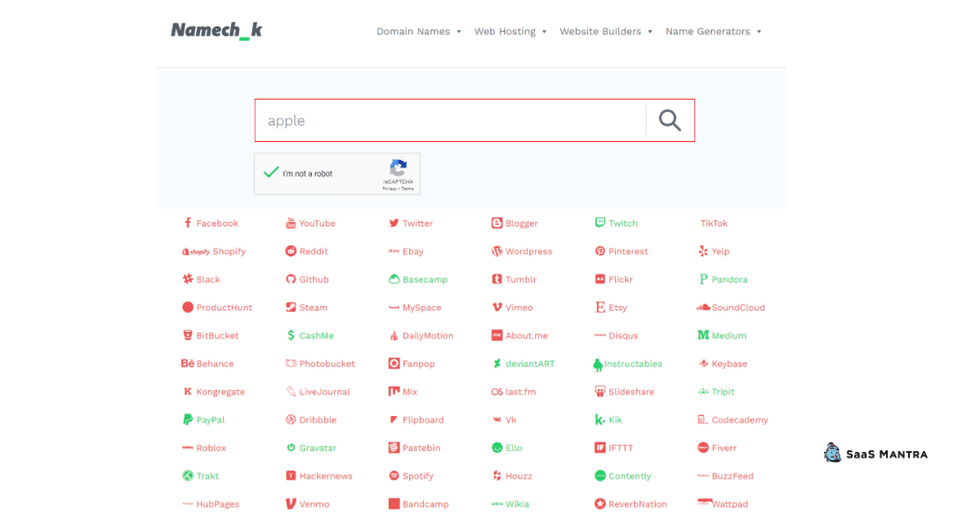Open the reCAPTCHA Terms link

click(408, 188)
